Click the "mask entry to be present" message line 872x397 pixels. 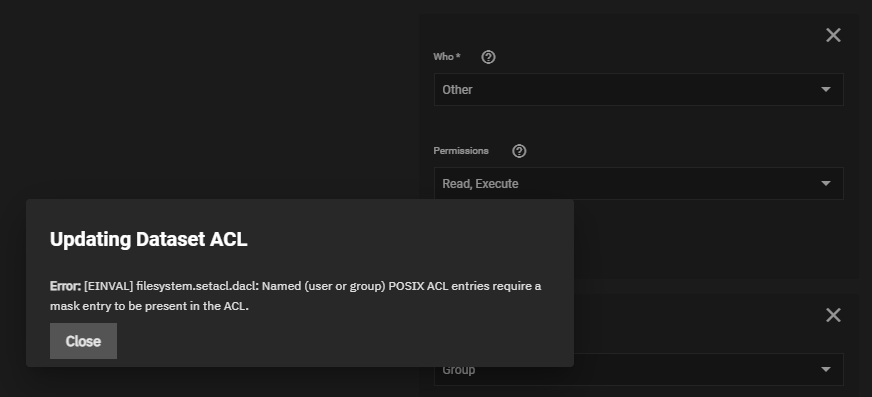click(149, 306)
